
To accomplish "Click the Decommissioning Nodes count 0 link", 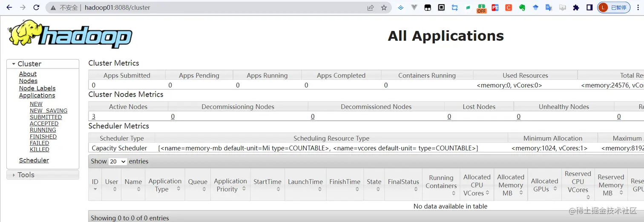I will [x=173, y=117].
